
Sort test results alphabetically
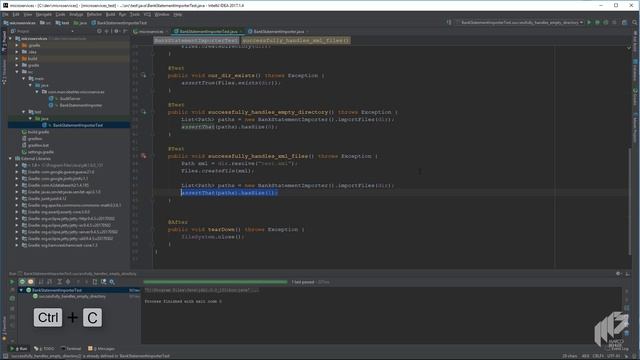(x=41, y=282)
